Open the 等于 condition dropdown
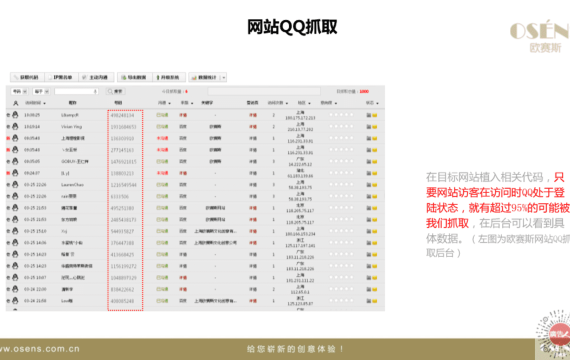Screen dimensions: 570x360 tap(41, 91)
